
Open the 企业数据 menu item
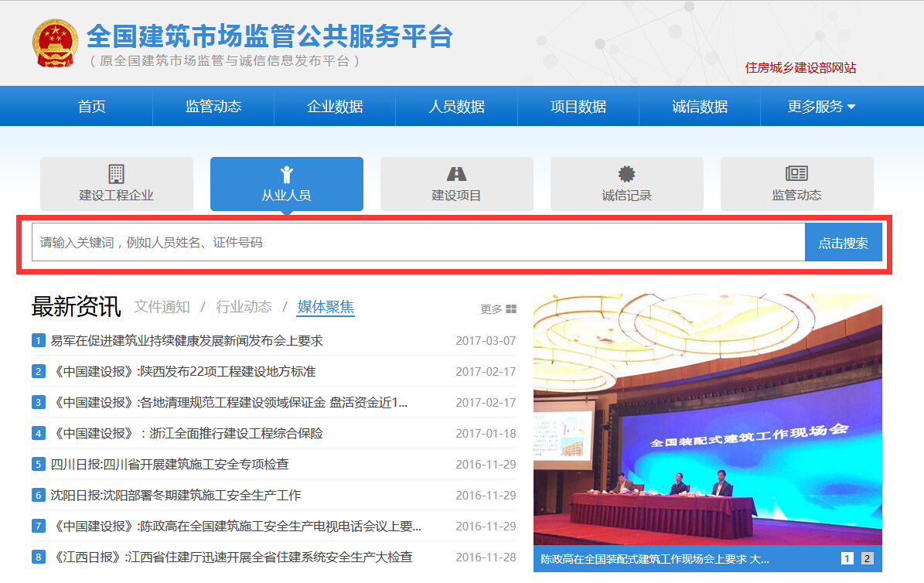[335, 105]
